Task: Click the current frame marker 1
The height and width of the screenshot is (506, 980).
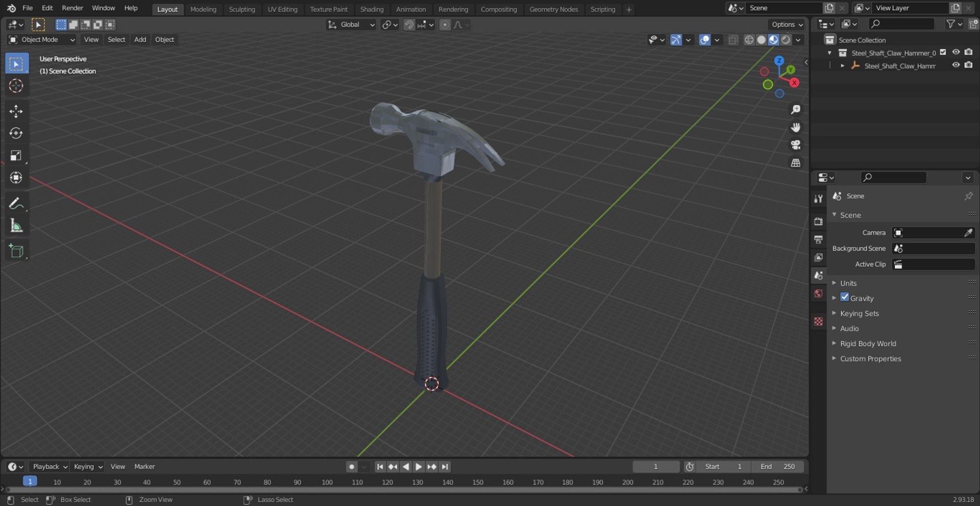Action: [x=30, y=481]
